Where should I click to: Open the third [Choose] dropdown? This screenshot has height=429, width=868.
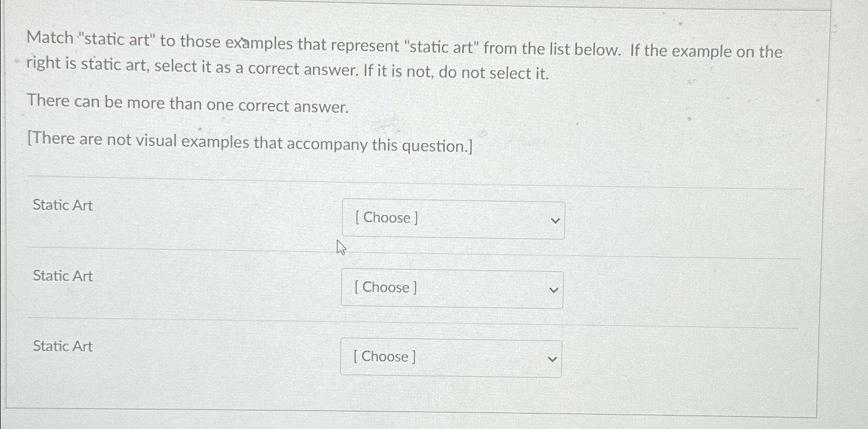[450, 358]
